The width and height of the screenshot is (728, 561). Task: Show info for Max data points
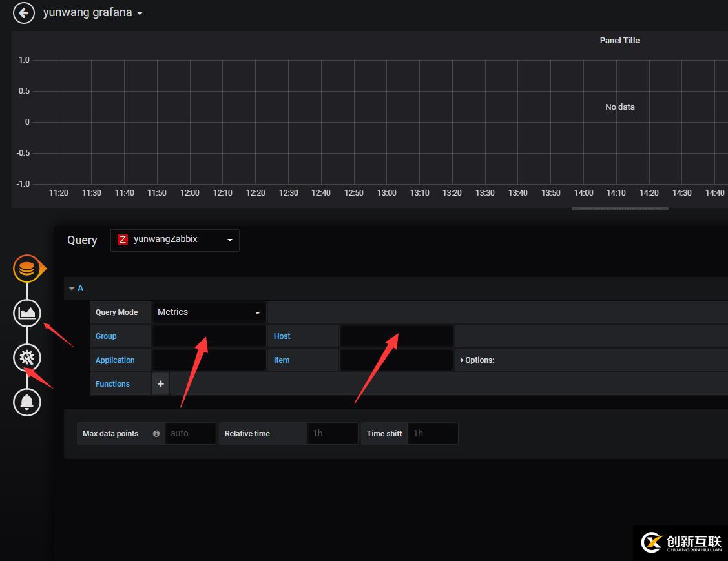click(156, 433)
